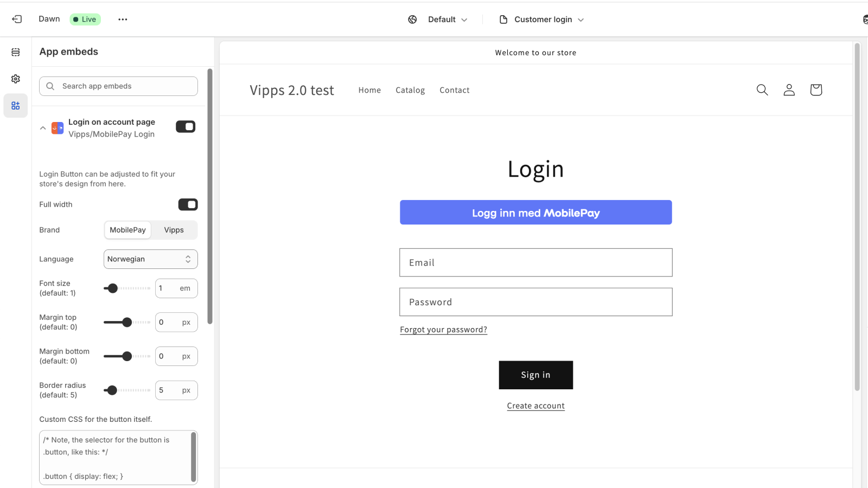Adjust the Border radius slider
Viewport: 868px width, 488px height.
coord(127,390)
